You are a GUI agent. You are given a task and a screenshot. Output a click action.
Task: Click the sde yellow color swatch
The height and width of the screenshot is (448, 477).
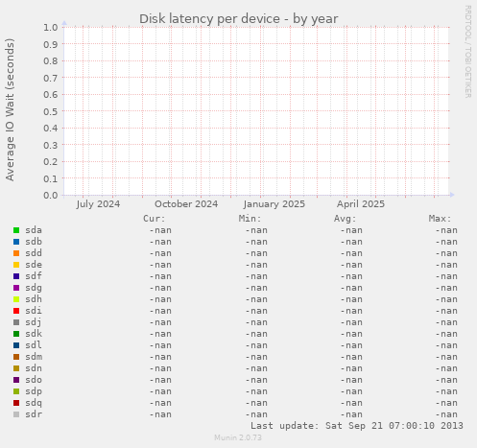point(16,265)
